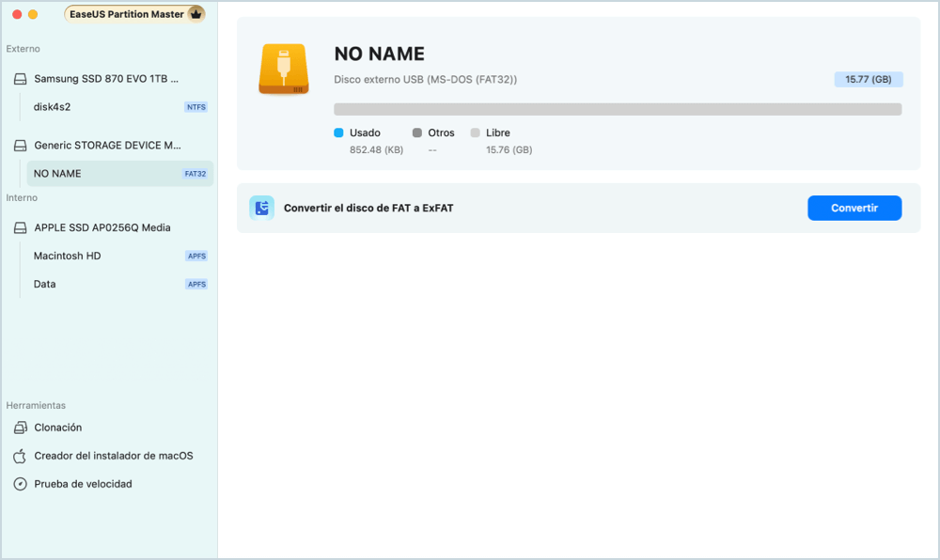Screen dimensions: 940x560
Task: Click the Generic STORAGE DEVICE drive icon
Action: tap(21, 146)
